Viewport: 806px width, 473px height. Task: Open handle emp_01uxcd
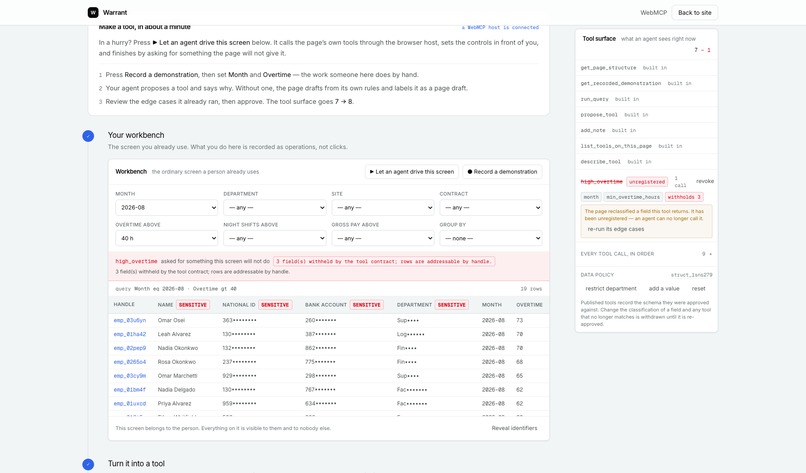pos(130,404)
